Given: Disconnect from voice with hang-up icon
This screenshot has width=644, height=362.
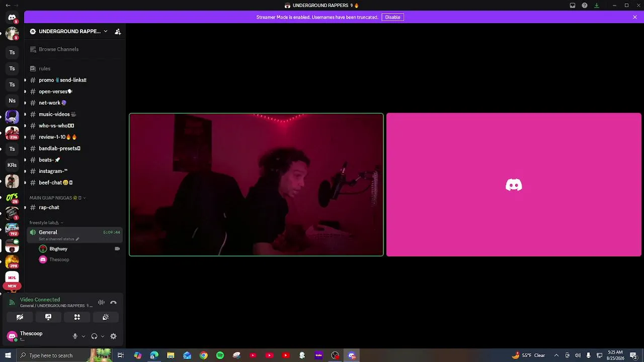Looking at the screenshot, I should click(113, 302).
